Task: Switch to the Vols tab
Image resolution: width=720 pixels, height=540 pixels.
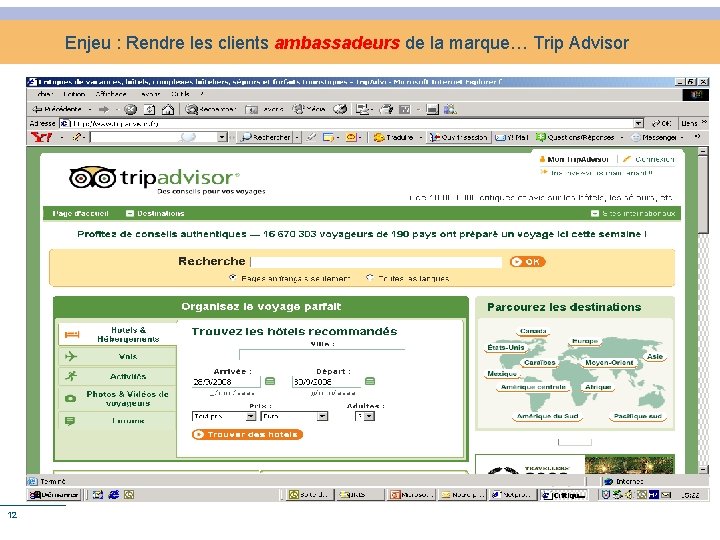Action: pos(118,356)
